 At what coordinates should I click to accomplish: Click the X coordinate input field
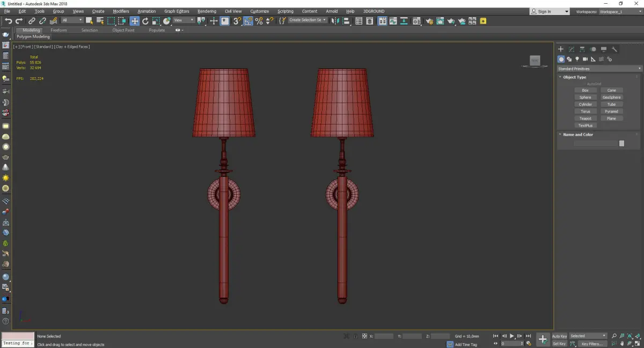point(384,336)
